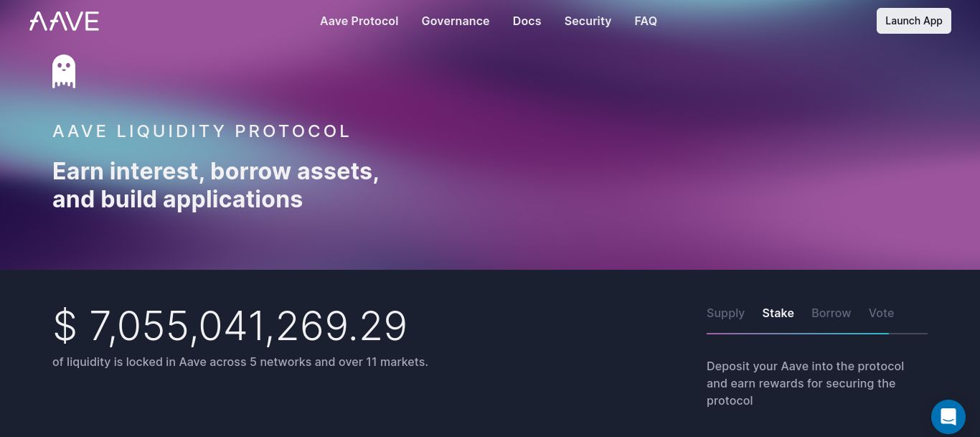Click the 'Earn interest, borrow assets' headline
Screen dimensions: 980x437
click(216, 185)
